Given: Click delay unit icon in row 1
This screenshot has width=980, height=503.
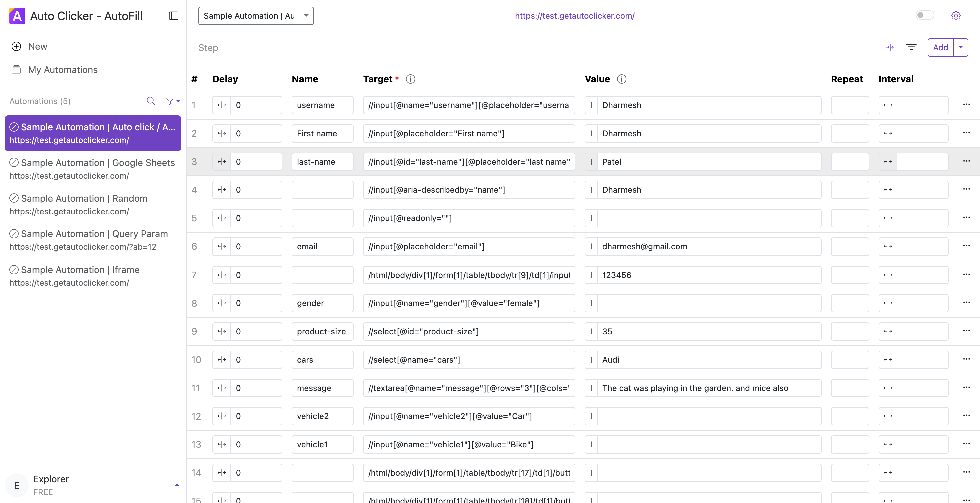Looking at the screenshot, I should pyautogui.click(x=222, y=105).
